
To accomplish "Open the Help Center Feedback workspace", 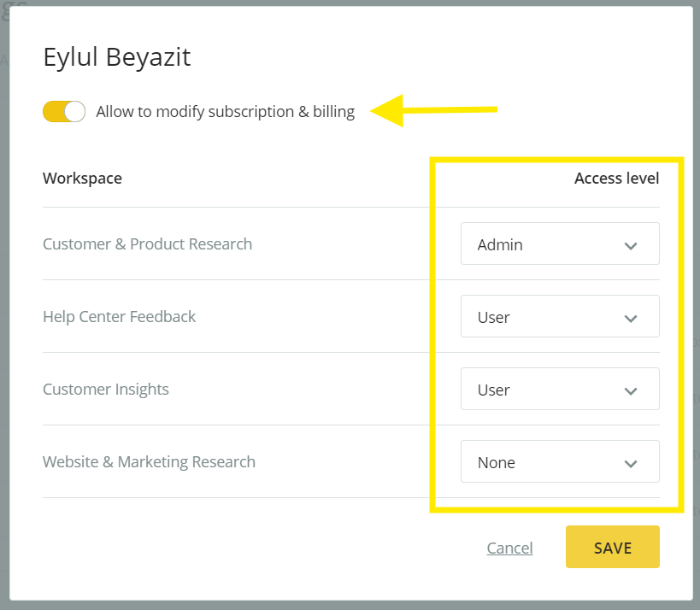I will (119, 317).
